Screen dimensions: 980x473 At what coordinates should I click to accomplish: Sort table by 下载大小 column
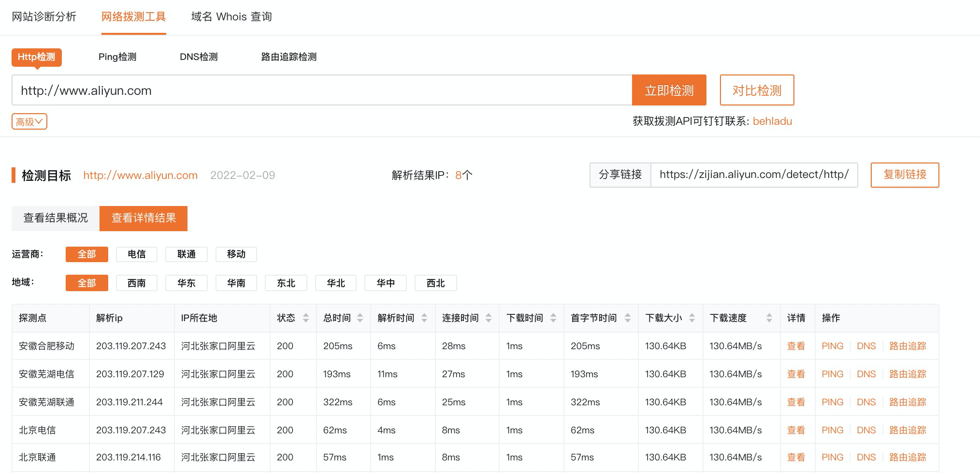[x=692, y=318]
